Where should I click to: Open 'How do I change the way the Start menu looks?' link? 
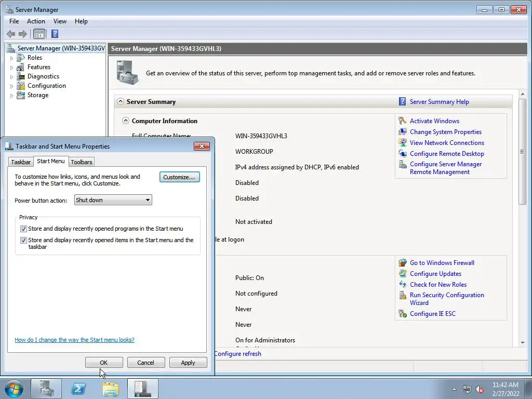74,340
